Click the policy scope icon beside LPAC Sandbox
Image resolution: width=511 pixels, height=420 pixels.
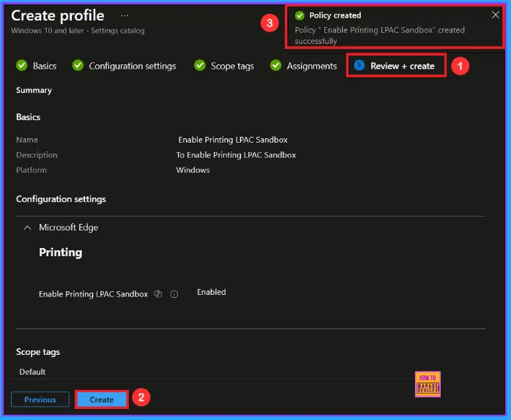point(158,294)
